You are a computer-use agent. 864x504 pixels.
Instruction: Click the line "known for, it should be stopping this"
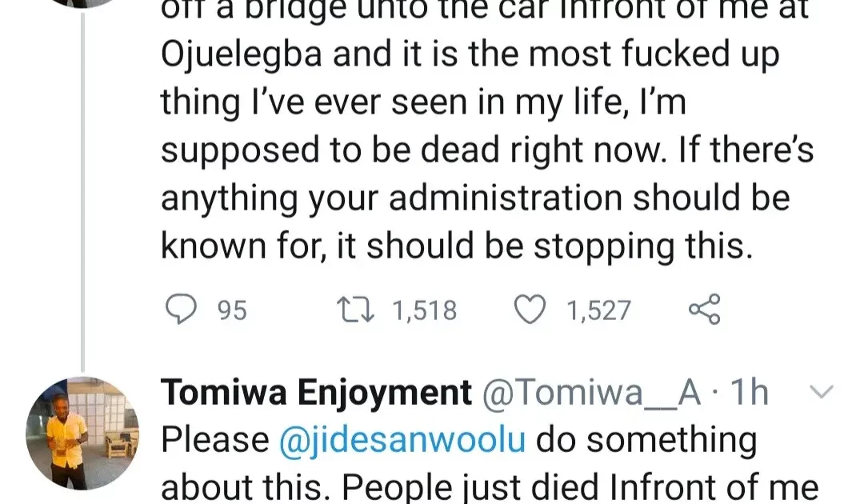(457, 247)
